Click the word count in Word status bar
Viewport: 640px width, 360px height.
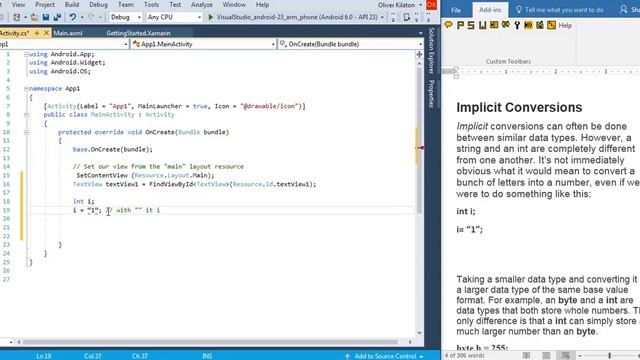pos(464,356)
